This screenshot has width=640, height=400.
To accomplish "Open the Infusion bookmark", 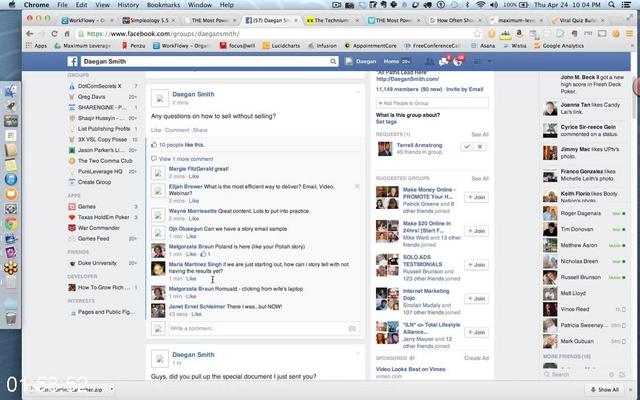I will tap(323, 46).
